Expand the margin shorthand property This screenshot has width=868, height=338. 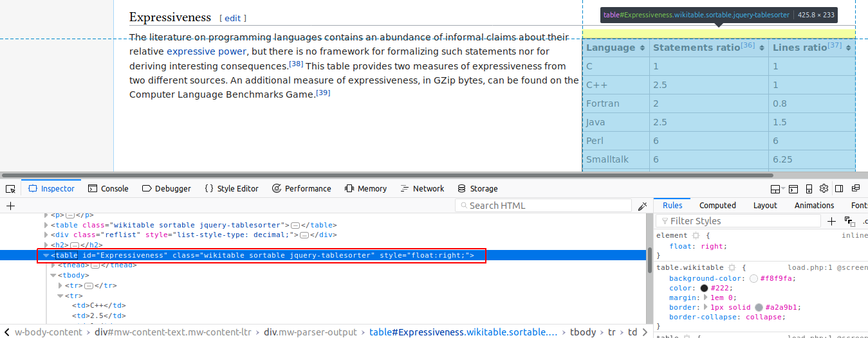click(x=706, y=298)
